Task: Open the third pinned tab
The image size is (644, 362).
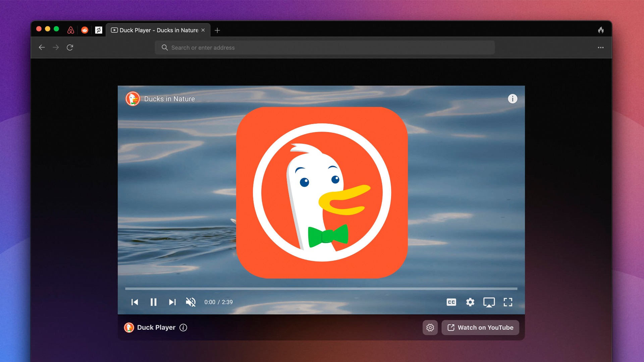Action: click(x=99, y=30)
